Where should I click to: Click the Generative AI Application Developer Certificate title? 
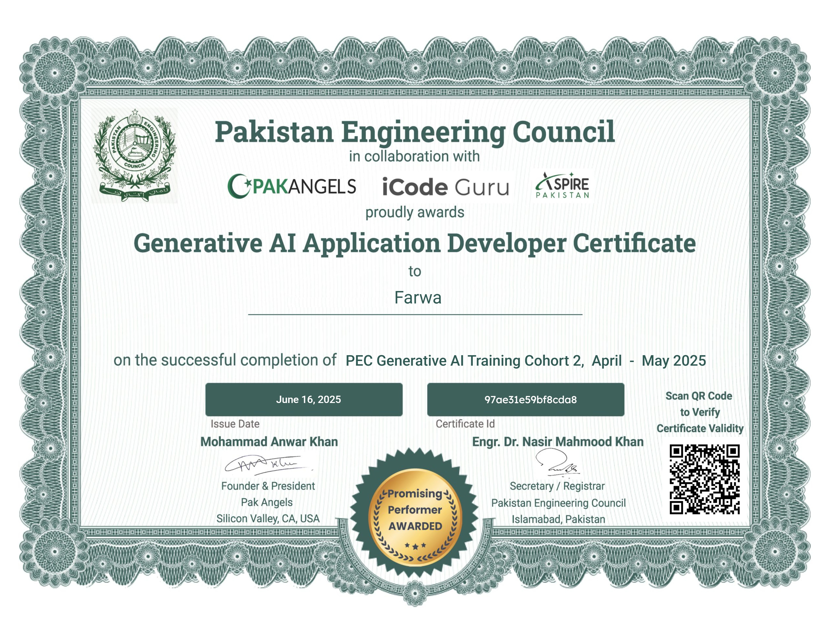(x=415, y=244)
